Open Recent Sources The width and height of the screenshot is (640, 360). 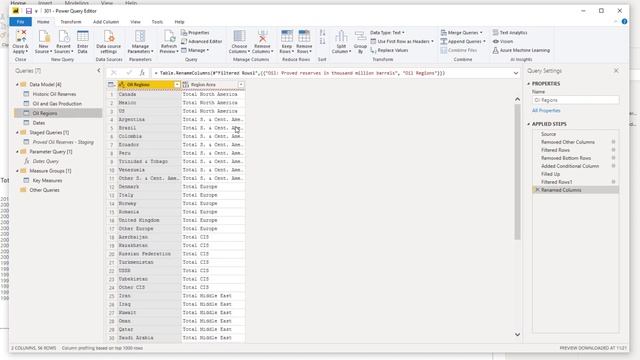(x=63, y=41)
